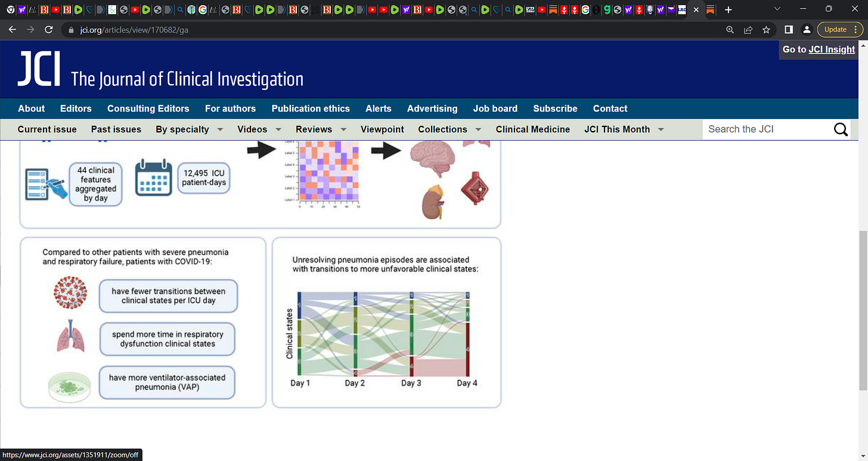Open the Chrome three-dot menu
Image resolution: width=868 pixels, height=461 pixels.
point(856,30)
